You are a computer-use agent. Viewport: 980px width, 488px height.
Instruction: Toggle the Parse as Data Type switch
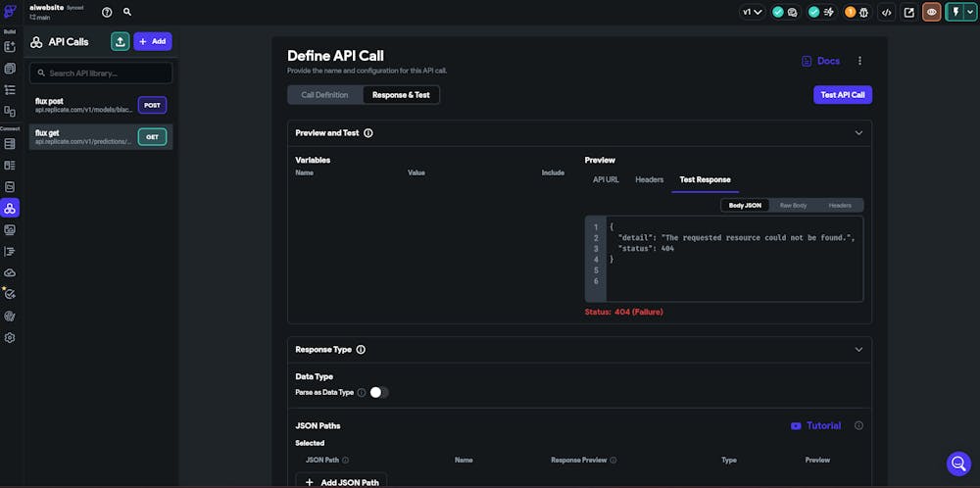(378, 392)
